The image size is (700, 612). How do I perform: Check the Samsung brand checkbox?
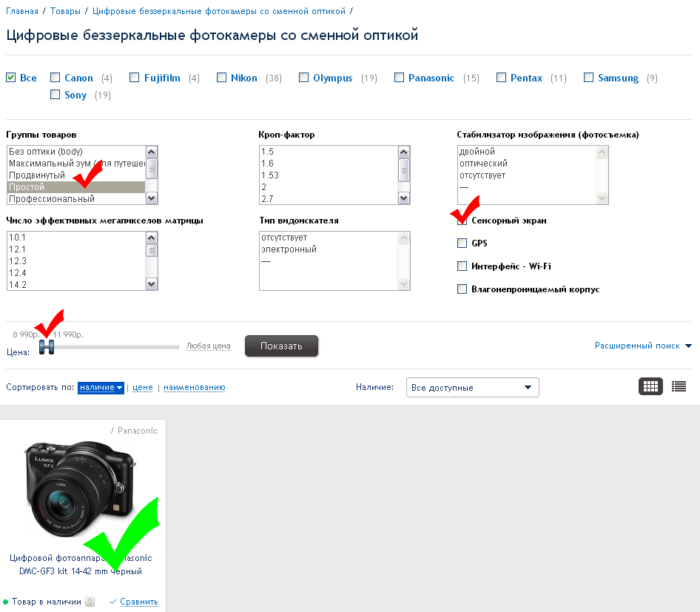pos(589,78)
